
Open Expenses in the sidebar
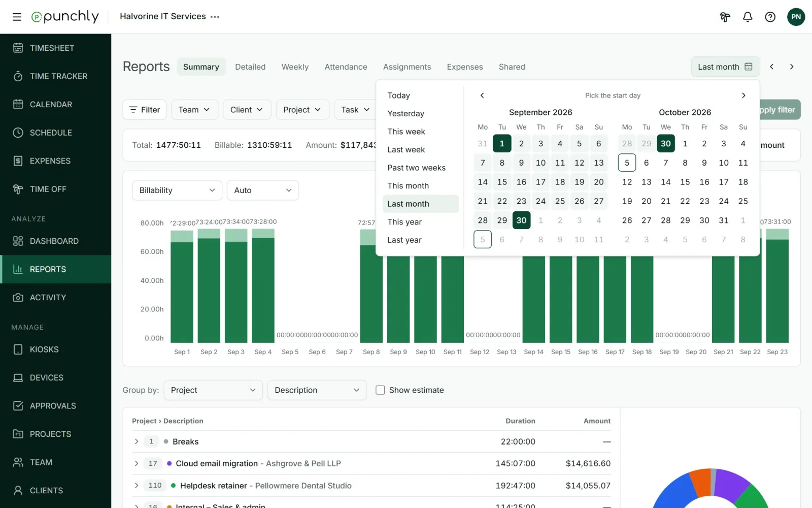point(56,161)
